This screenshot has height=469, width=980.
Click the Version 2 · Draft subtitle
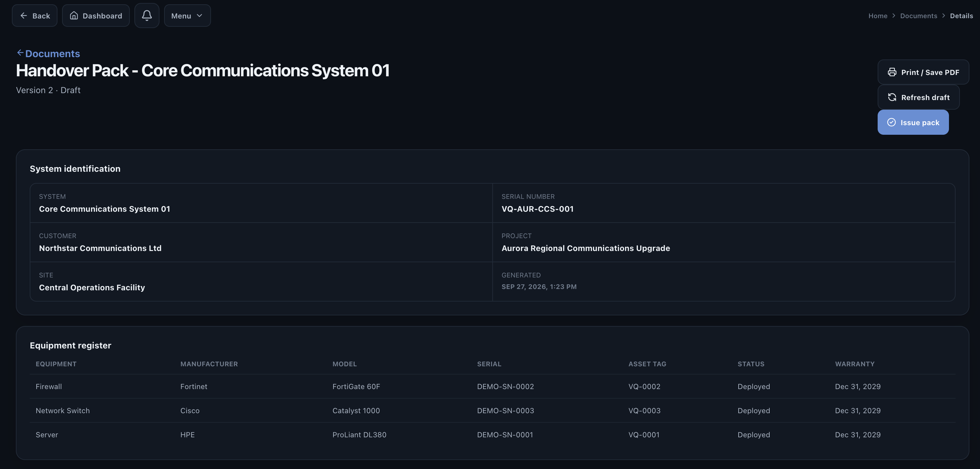[48, 90]
